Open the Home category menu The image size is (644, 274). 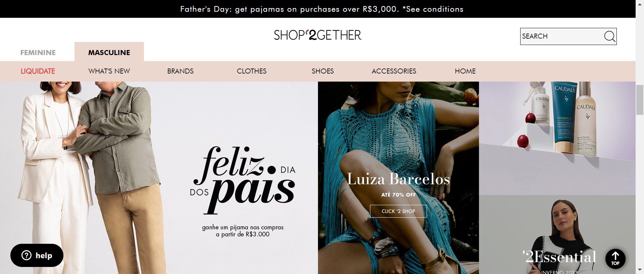(x=465, y=71)
